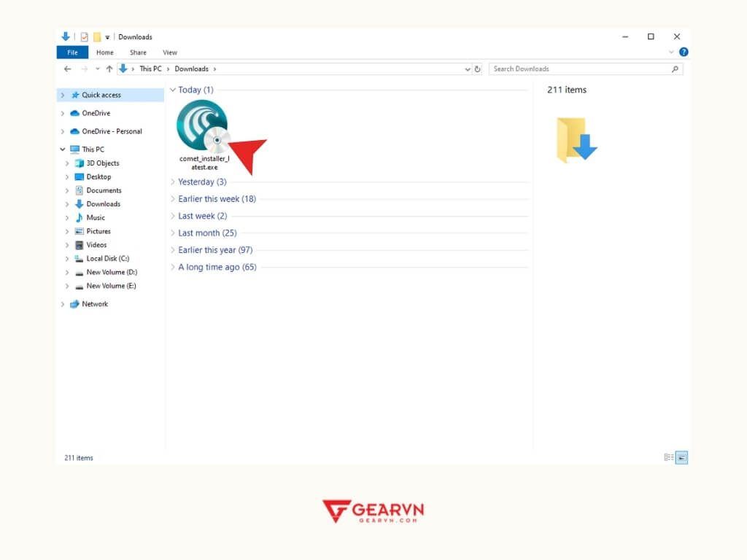This screenshot has width=747, height=560.
Task: Expand the Network tree item
Action: pos(63,304)
